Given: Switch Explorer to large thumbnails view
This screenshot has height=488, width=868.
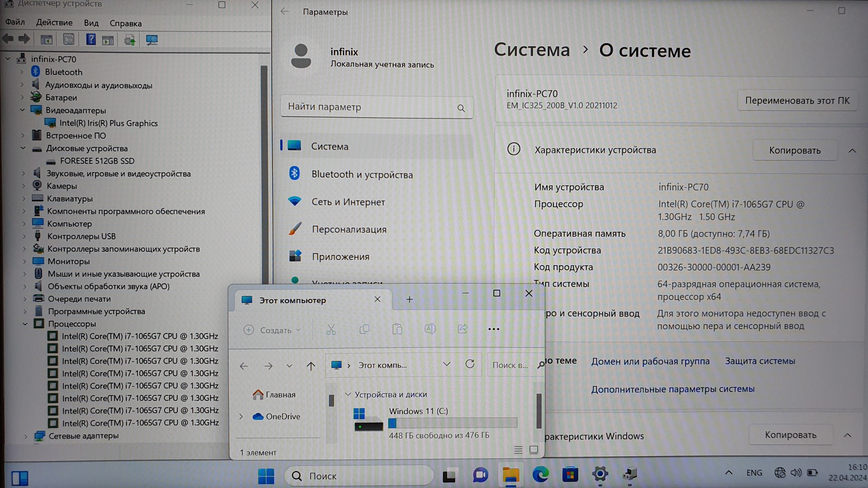Looking at the screenshot, I should click(x=534, y=450).
